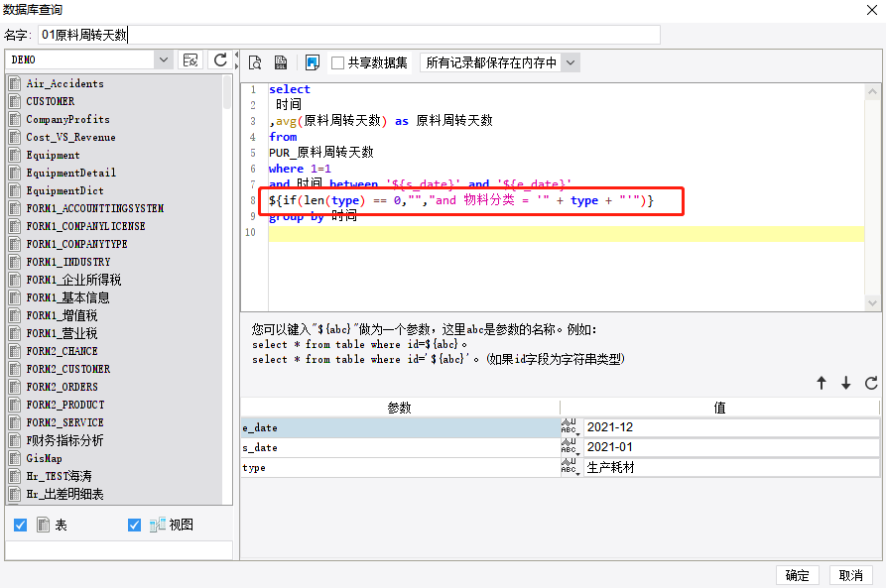Select the type parameter name cell
This screenshot has width=886, height=588.
coord(400,467)
